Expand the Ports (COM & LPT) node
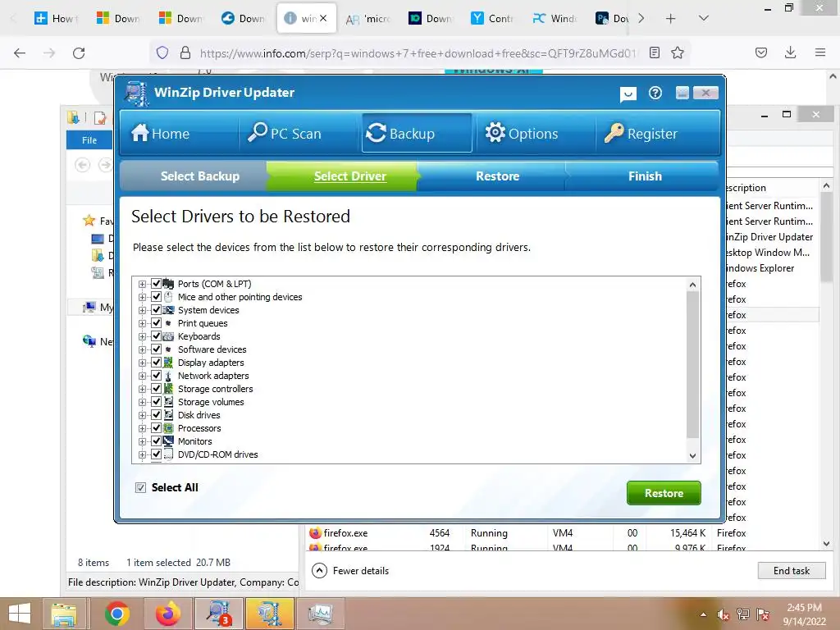The image size is (840, 630). [x=142, y=284]
